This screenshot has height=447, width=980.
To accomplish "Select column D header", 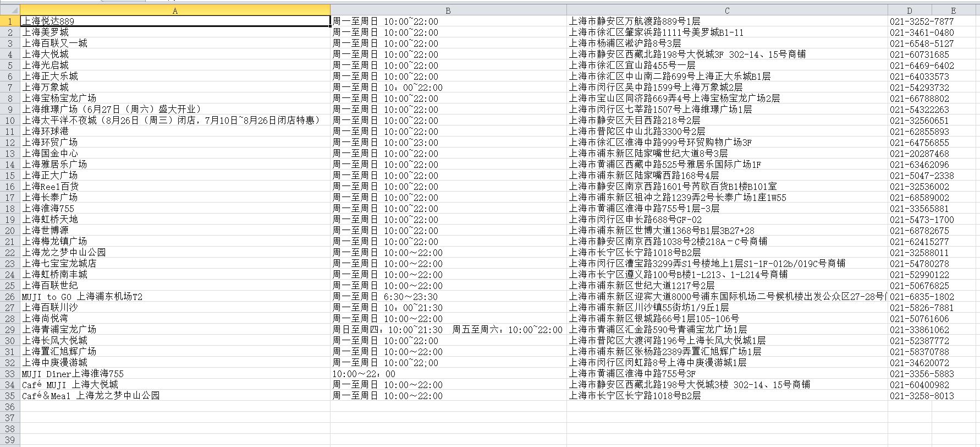I will tap(910, 10).
